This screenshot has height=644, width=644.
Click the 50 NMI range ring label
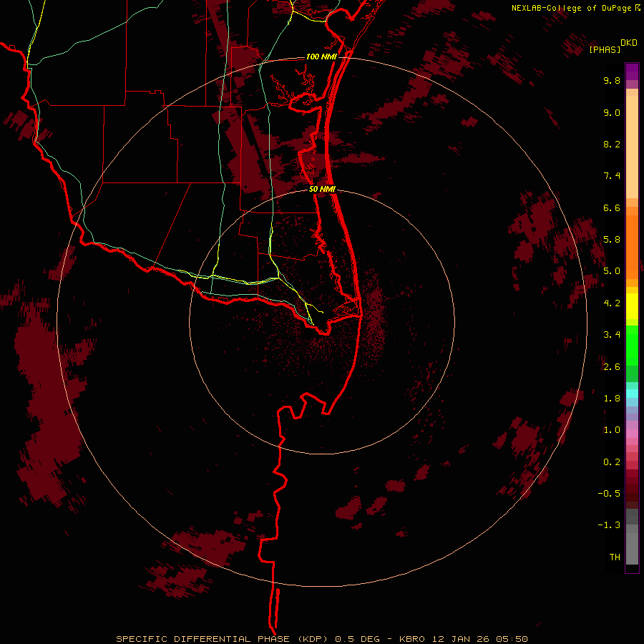(323, 189)
